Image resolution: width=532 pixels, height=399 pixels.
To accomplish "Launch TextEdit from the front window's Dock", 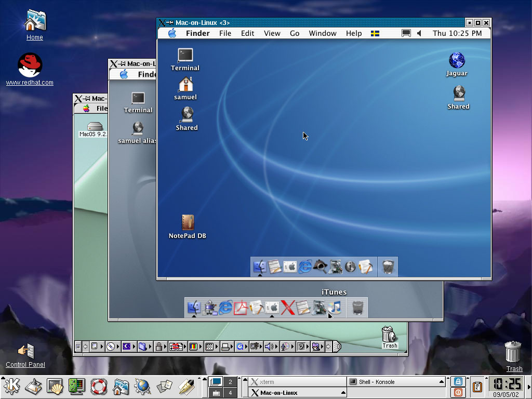I will (x=274, y=267).
